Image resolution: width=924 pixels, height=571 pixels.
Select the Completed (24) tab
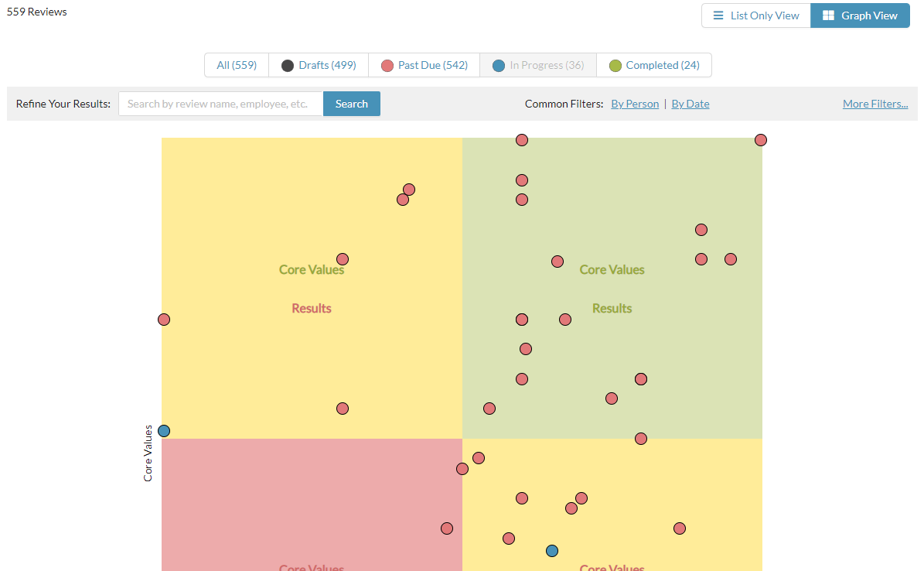click(654, 65)
